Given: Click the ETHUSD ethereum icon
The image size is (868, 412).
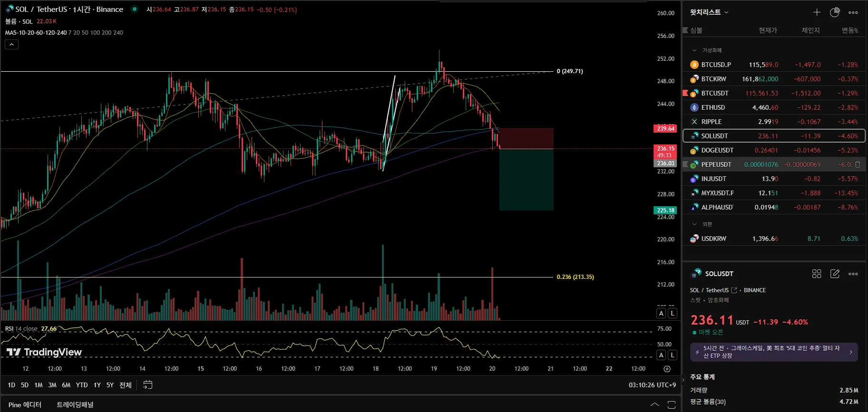Looking at the screenshot, I should coord(694,107).
